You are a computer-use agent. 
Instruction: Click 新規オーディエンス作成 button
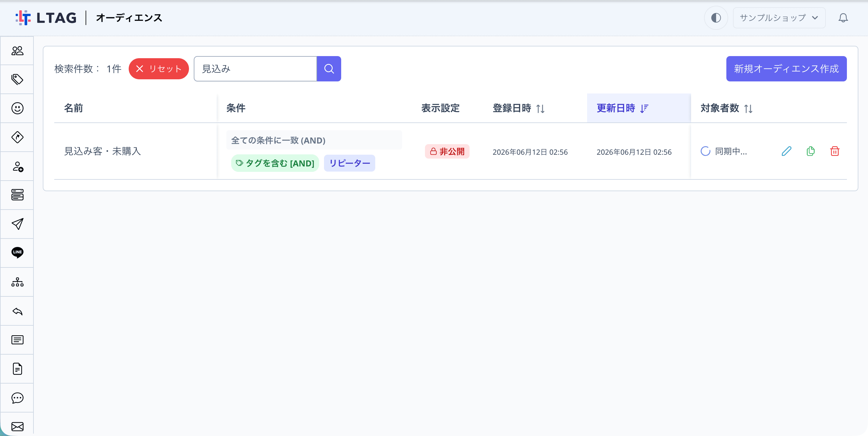pos(786,69)
